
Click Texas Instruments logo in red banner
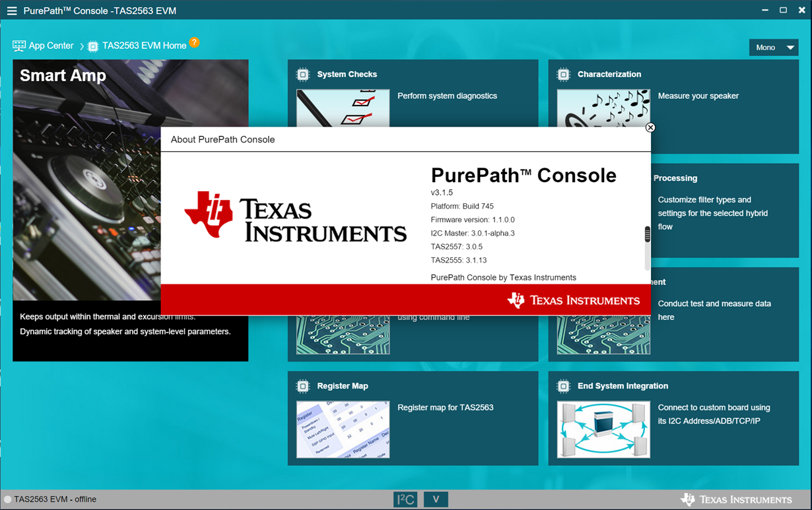click(x=573, y=300)
